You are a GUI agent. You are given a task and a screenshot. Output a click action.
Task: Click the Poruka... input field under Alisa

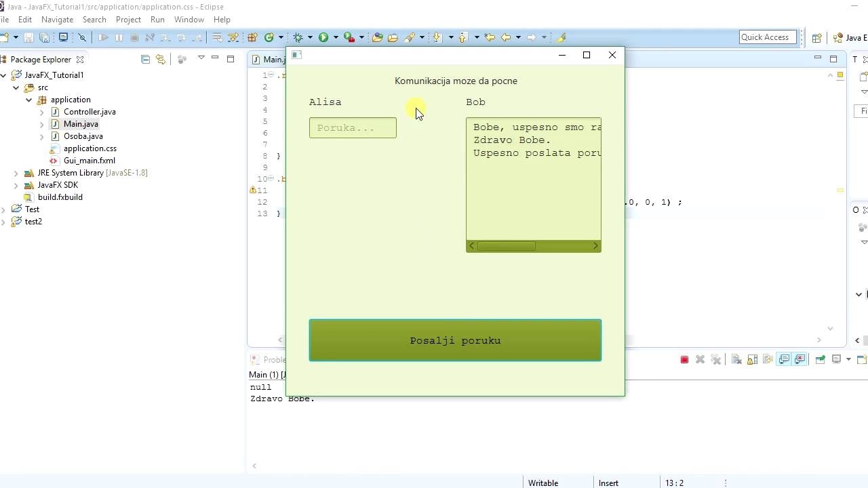pos(353,127)
